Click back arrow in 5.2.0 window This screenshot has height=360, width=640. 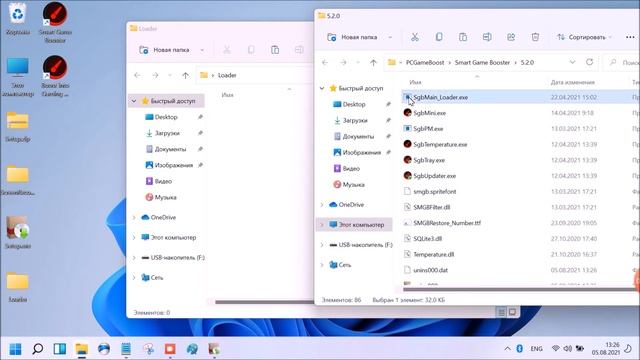(325, 62)
